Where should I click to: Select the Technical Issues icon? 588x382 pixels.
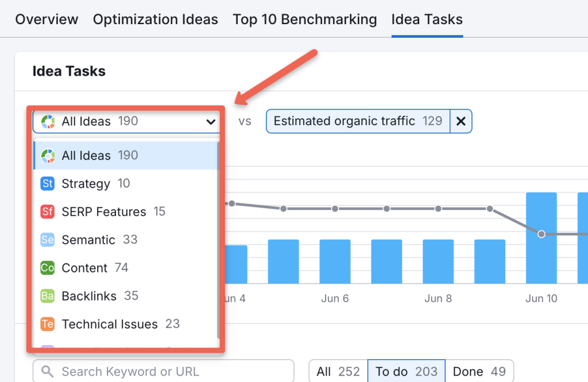48,324
